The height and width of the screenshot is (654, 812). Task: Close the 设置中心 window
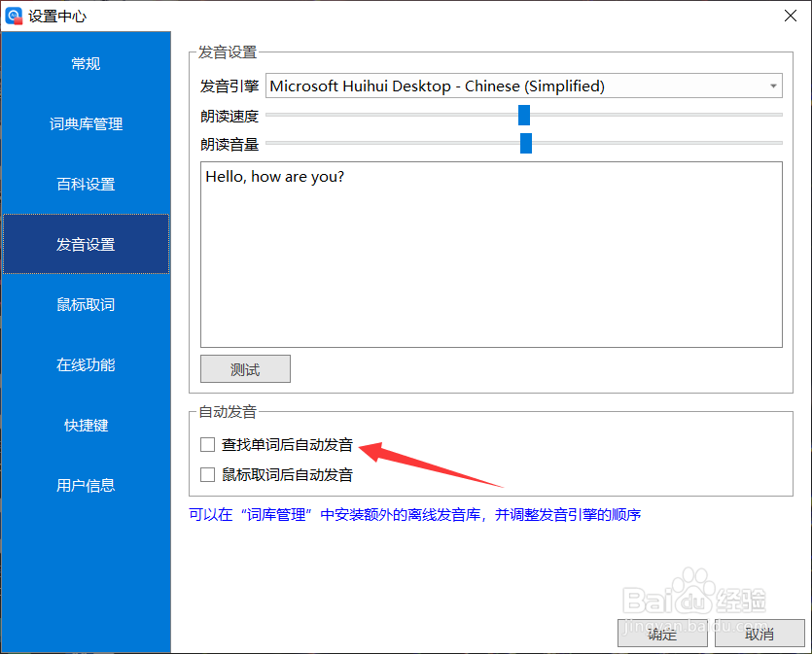(791, 16)
